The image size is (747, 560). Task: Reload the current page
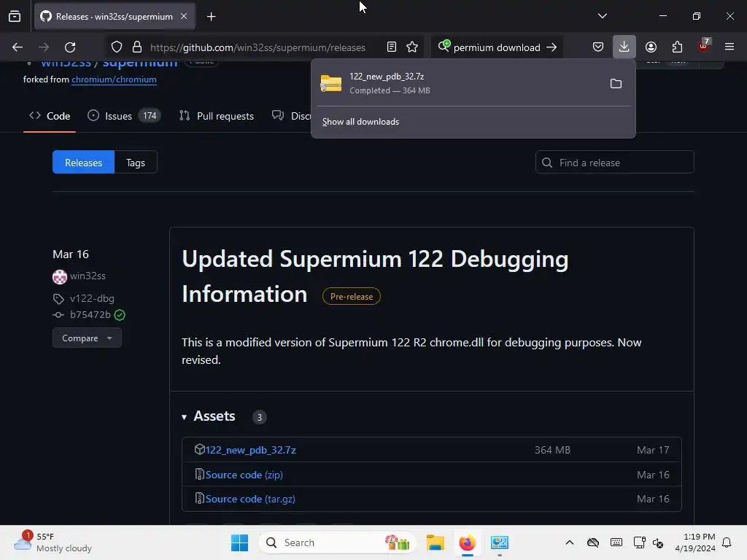tap(70, 47)
